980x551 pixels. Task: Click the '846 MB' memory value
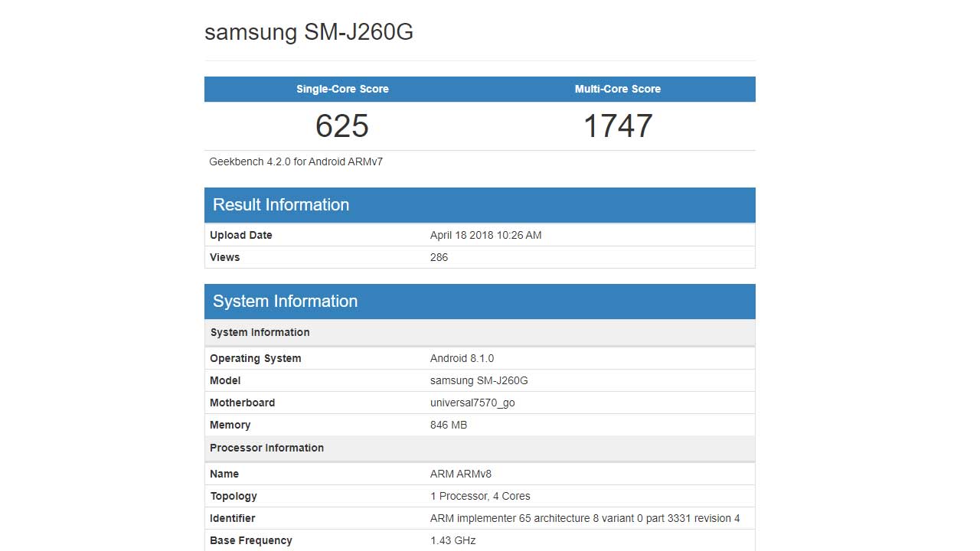coord(449,425)
